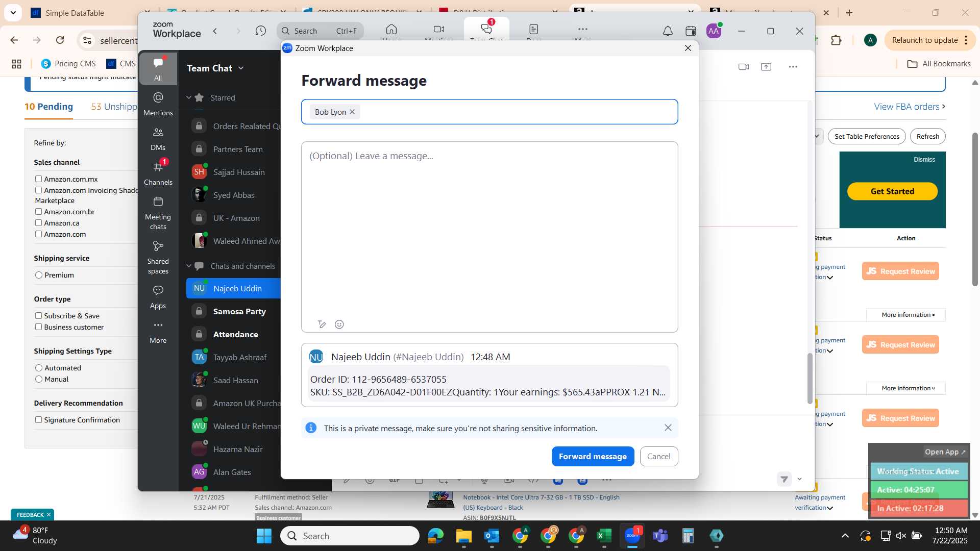Check the Amazon.ca sales channel

pos(38,223)
